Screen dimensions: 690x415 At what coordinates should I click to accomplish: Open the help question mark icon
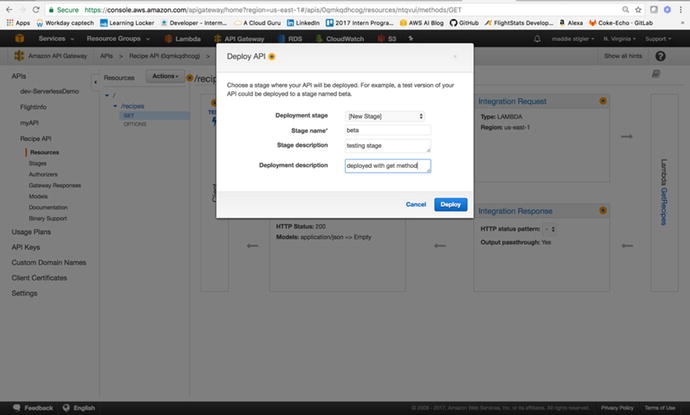coord(660,57)
